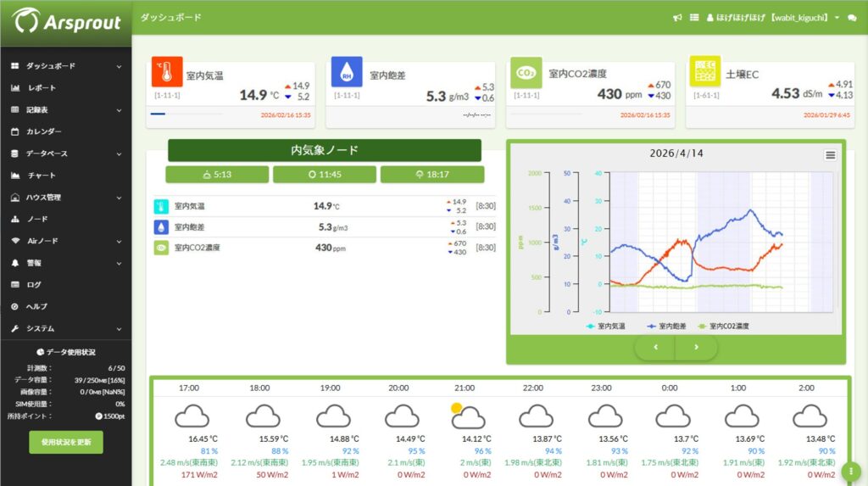The image size is (868, 486).
Task: Click the floating green more-options button
Action: 850,471
